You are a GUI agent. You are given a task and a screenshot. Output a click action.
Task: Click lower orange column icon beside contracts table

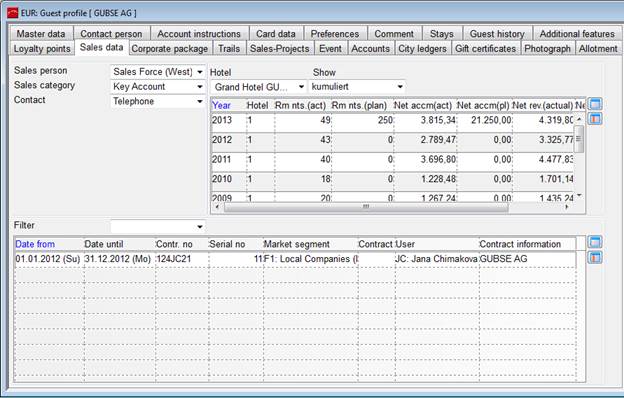click(x=595, y=258)
